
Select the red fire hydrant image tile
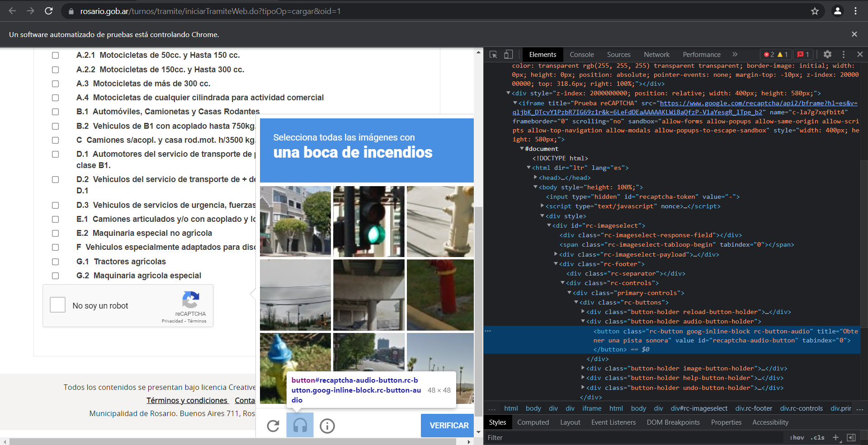pos(440,295)
